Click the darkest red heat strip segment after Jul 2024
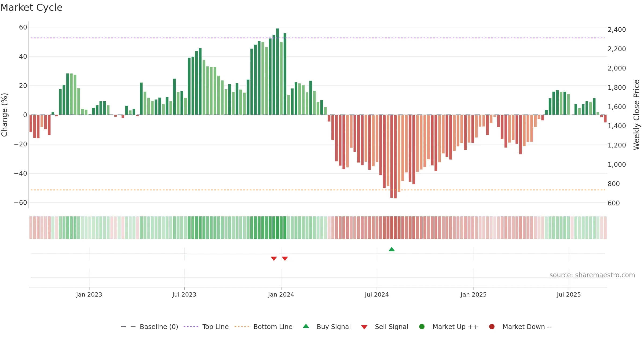The width and height of the screenshot is (644, 362). (395, 228)
